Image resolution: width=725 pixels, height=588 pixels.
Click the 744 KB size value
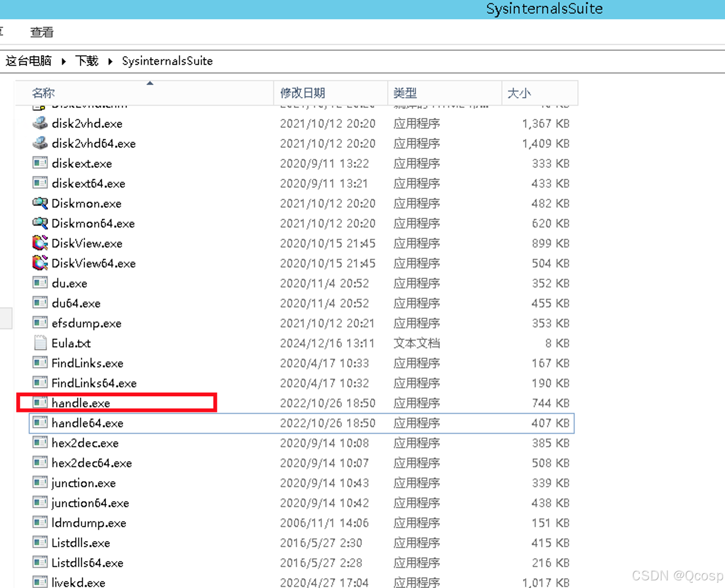pos(550,403)
